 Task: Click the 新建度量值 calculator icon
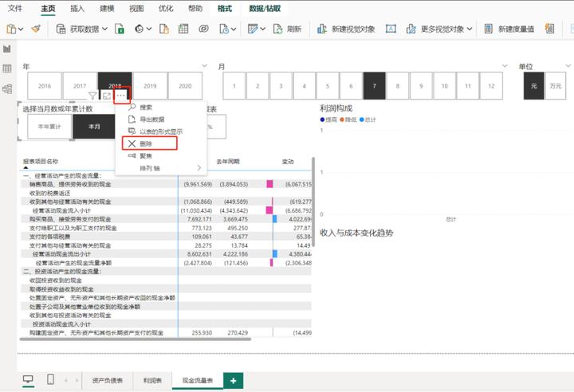489,29
